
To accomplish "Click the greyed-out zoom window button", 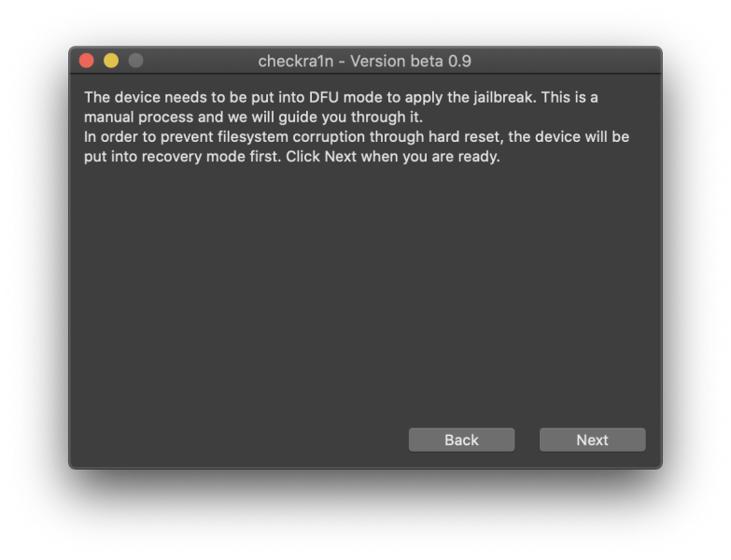I will (x=135, y=61).
